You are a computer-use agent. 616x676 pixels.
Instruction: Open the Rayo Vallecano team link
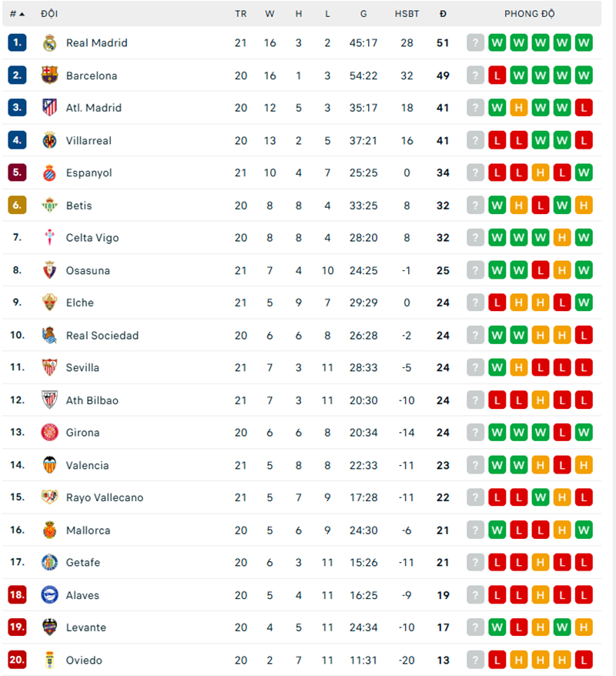[105, 497]
